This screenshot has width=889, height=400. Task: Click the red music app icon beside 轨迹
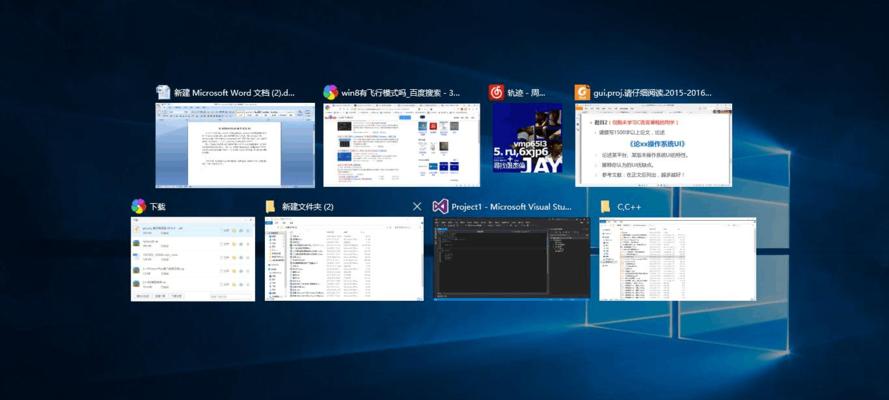(497, 92)
